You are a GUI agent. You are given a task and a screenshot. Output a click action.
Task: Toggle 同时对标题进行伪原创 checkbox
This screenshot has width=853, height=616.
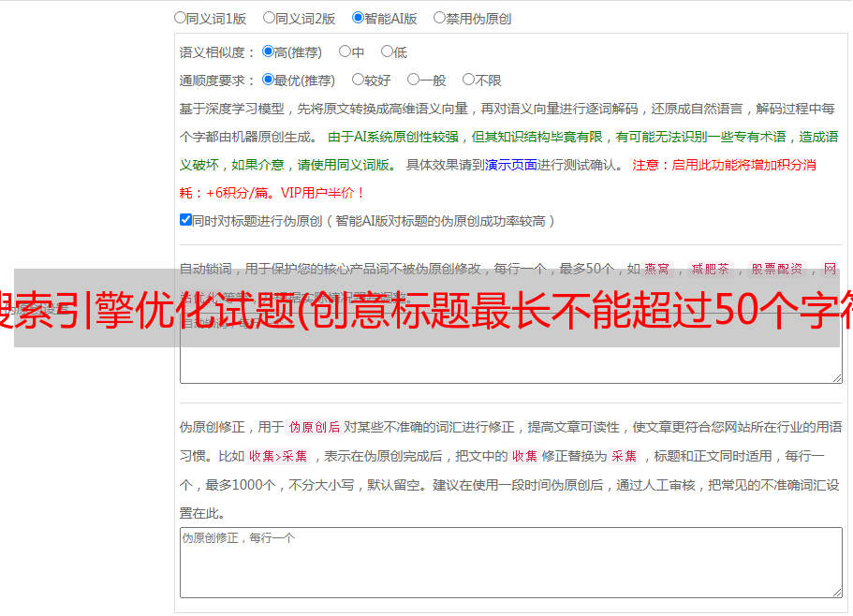pos(185,220)
